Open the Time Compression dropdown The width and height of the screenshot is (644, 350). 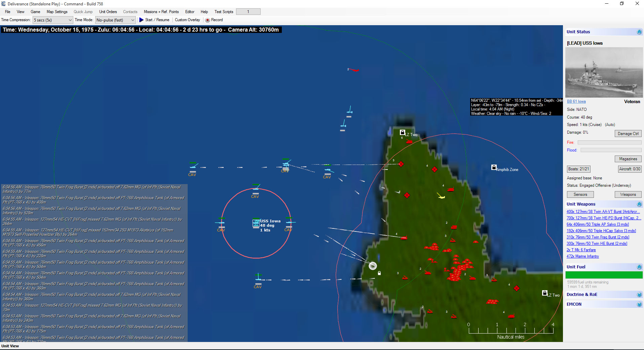(70, 20)
